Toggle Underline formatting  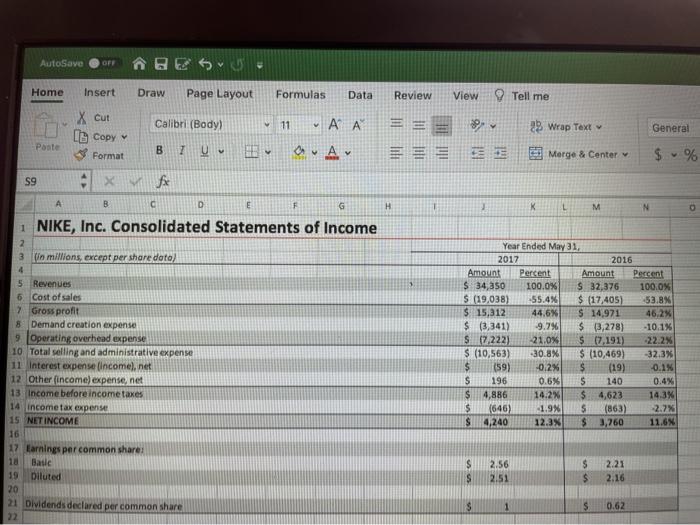point(204,151)
